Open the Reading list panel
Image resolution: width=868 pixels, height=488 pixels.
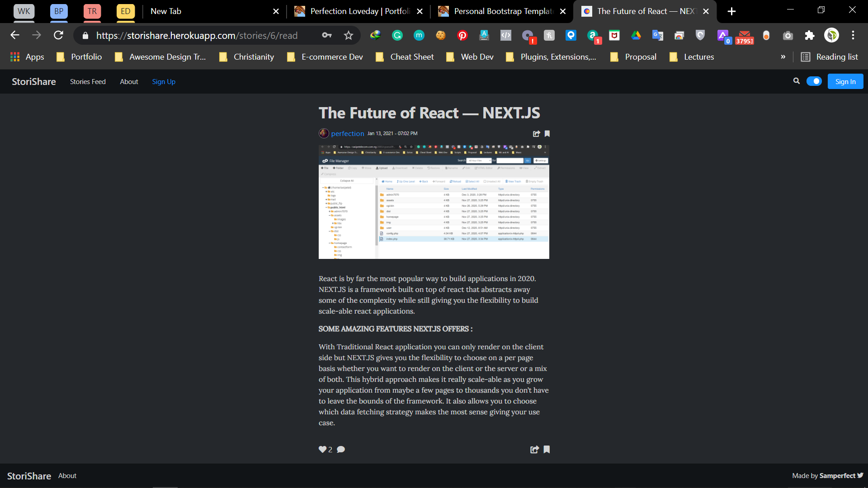(x=830, y=57)
